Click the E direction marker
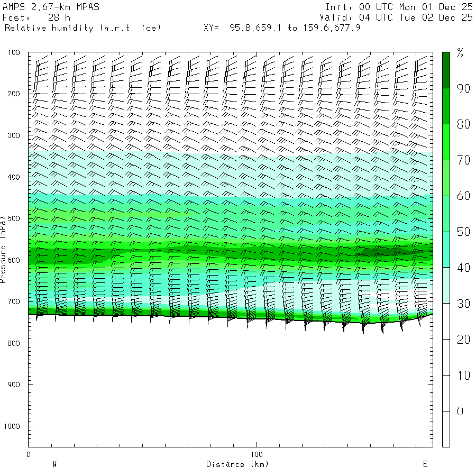476x476 pixels. pyautogui.click(x=425, y=464)
